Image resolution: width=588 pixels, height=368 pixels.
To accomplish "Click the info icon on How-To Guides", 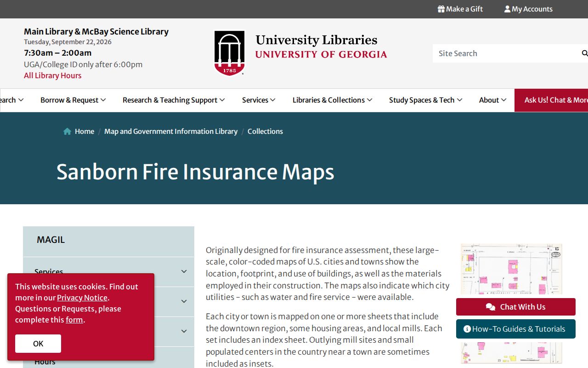I will 467,329.
